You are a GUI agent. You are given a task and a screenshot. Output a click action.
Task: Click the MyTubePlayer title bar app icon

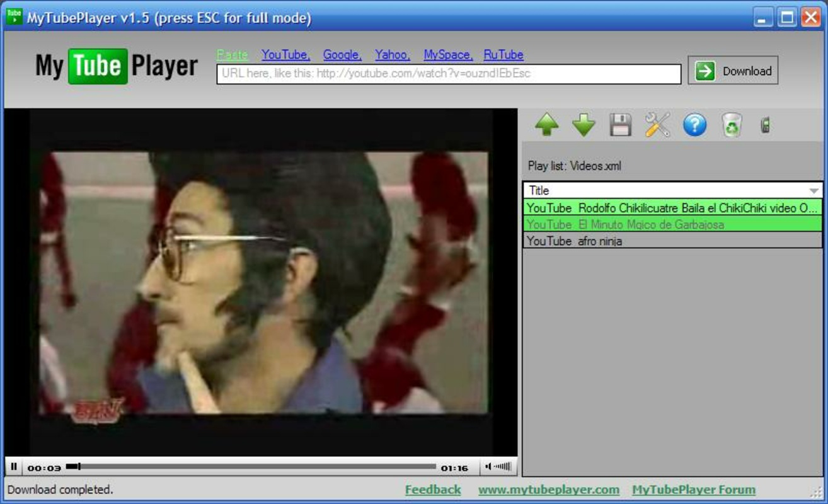click(14, 16)
